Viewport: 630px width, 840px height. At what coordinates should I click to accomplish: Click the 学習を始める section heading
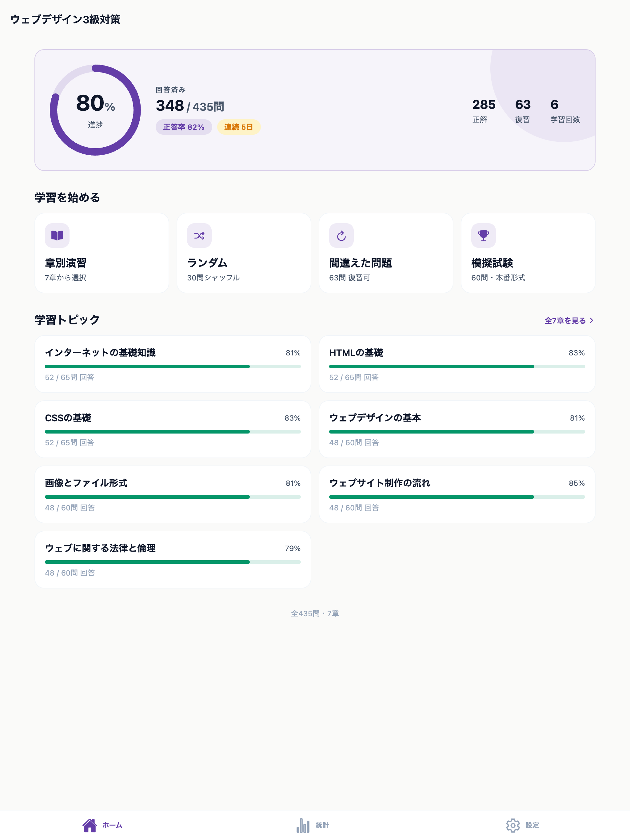coord(67,197)
